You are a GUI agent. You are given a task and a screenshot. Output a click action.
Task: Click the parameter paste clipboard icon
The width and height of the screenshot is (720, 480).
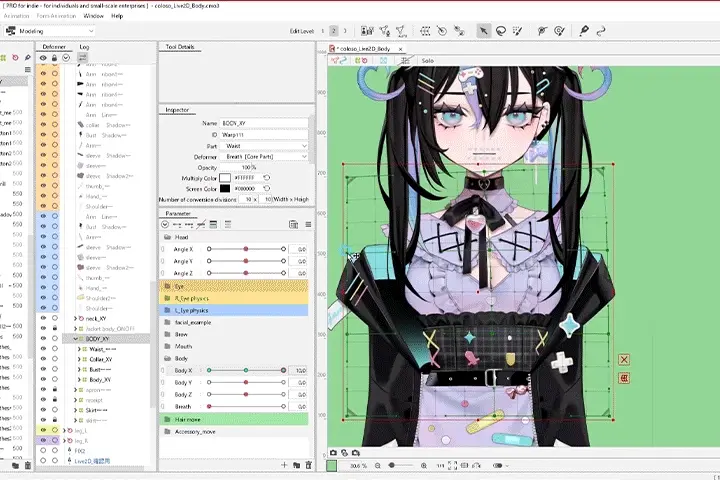(293, 225)
